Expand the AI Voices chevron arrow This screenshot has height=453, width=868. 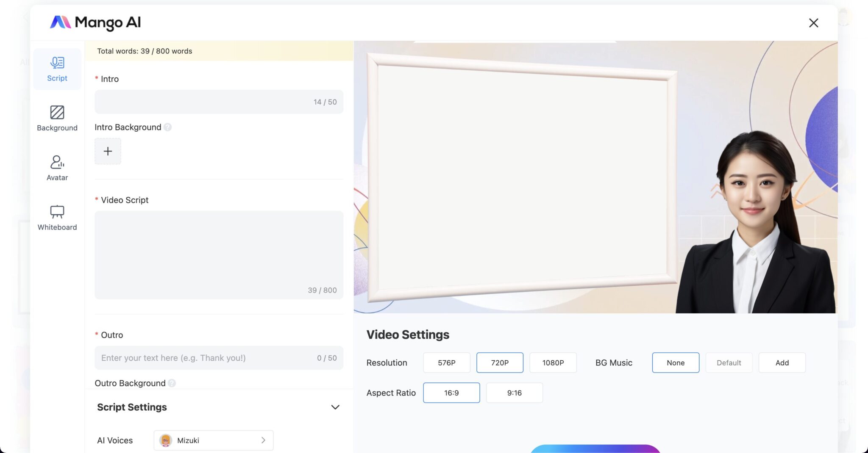[262, 440]
